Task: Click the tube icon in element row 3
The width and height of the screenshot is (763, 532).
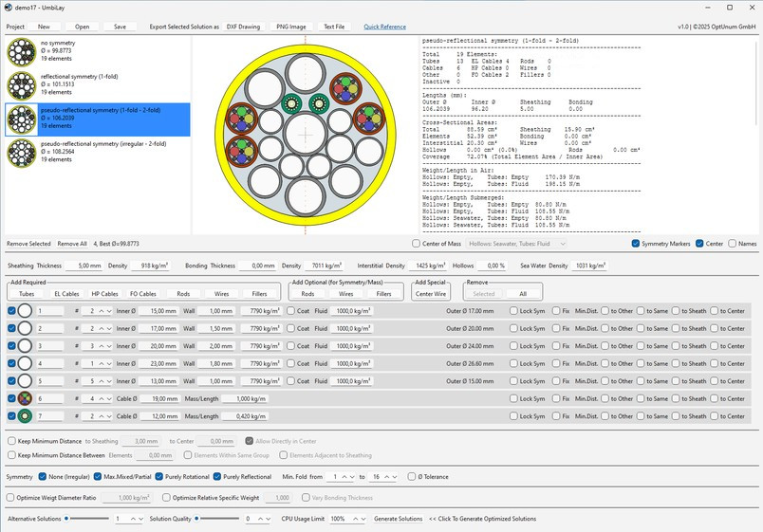Action: click(x=25, y=345)
